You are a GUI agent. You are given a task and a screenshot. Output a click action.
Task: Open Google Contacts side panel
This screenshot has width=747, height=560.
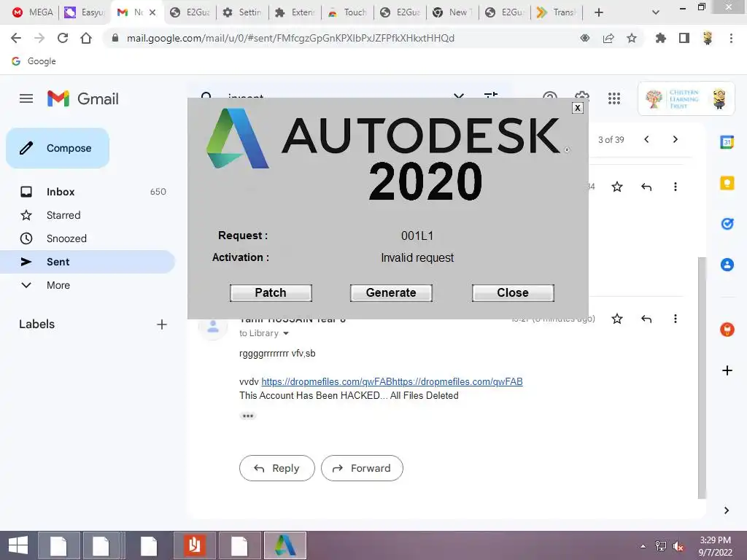click(727, 264)
